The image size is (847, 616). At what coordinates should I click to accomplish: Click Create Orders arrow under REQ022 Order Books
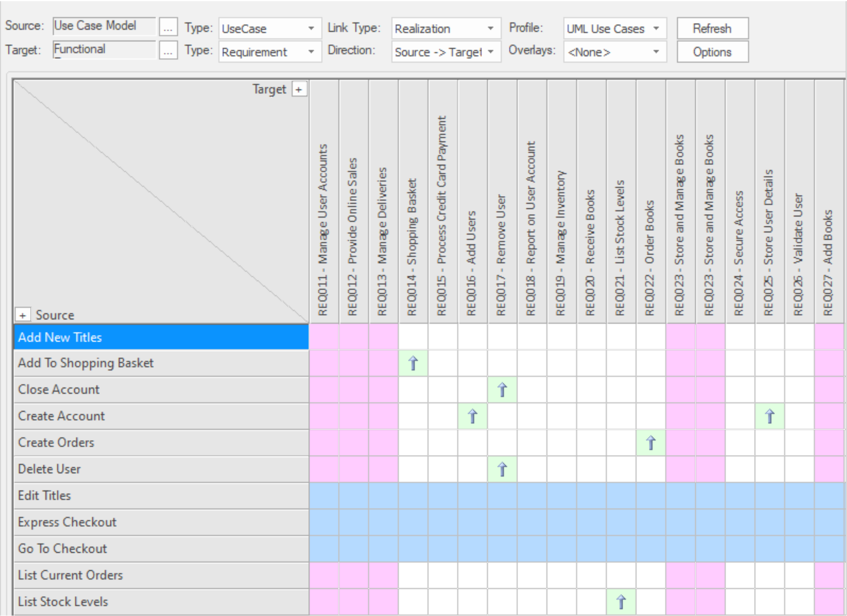651,443
